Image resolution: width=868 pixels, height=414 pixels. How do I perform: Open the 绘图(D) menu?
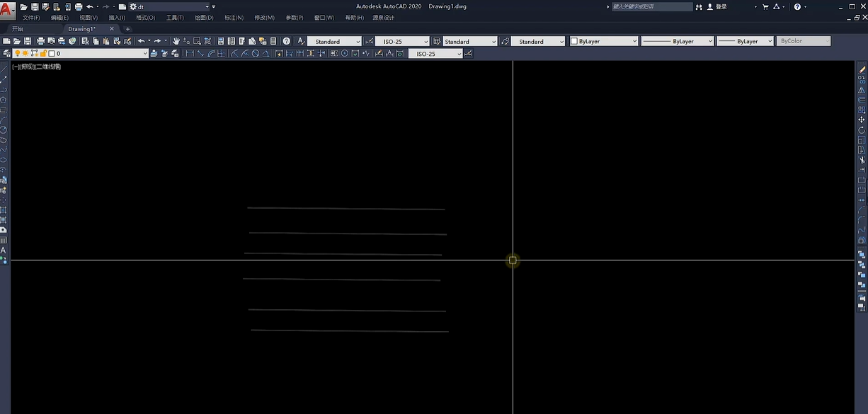pyautogui.click(x=204, y=18)
